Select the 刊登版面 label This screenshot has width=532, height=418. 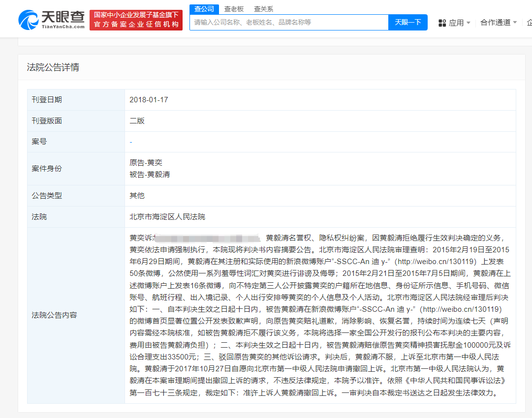click(47, 120)
